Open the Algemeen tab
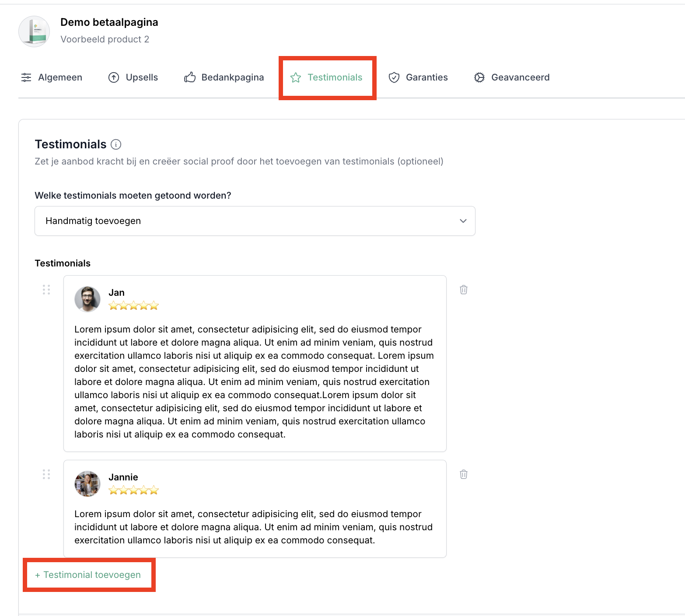The image size is (685, 616). pos(52,77)
